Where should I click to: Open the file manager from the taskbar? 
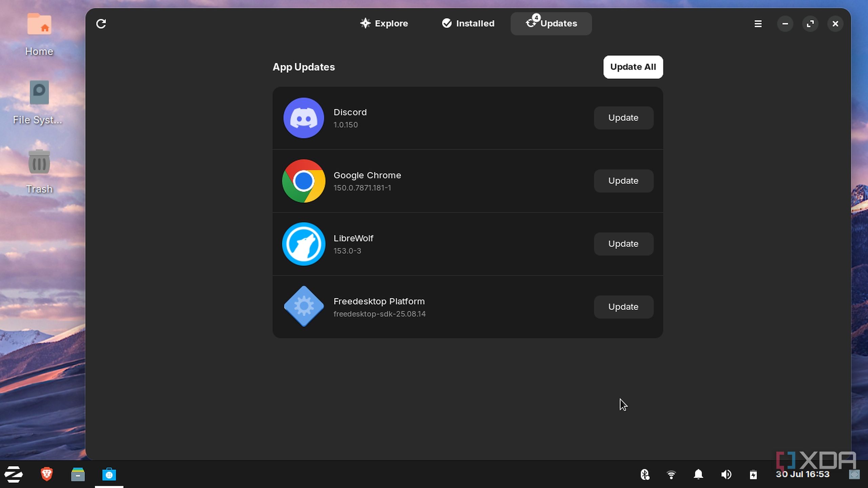pyautogui.click(x=78, y=474)
